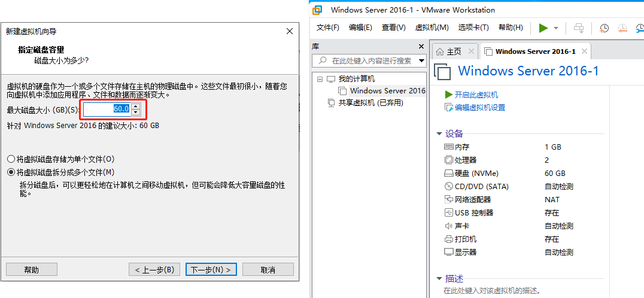This screenshot has height=298, width=644.
Task: Click the send Ctrl+Alt+Del toolbar icon
Action: click(579, 28)
